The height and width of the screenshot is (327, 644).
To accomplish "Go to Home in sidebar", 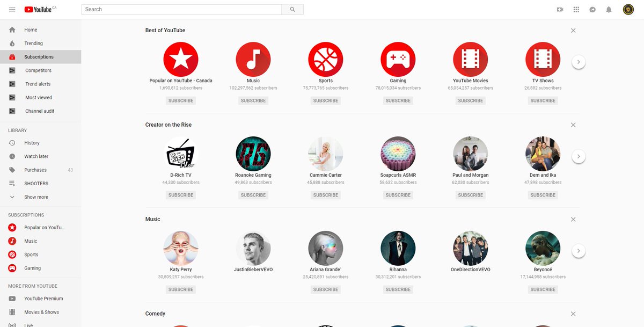I will (x=41, y=30).
